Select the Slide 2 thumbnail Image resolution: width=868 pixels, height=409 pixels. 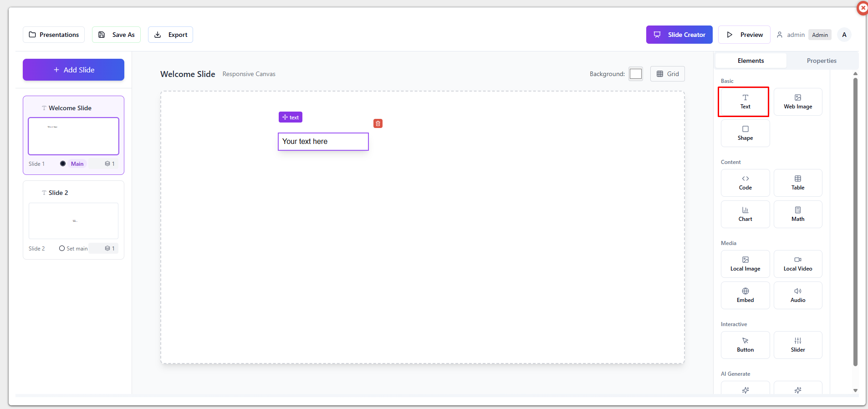point(73,221)
